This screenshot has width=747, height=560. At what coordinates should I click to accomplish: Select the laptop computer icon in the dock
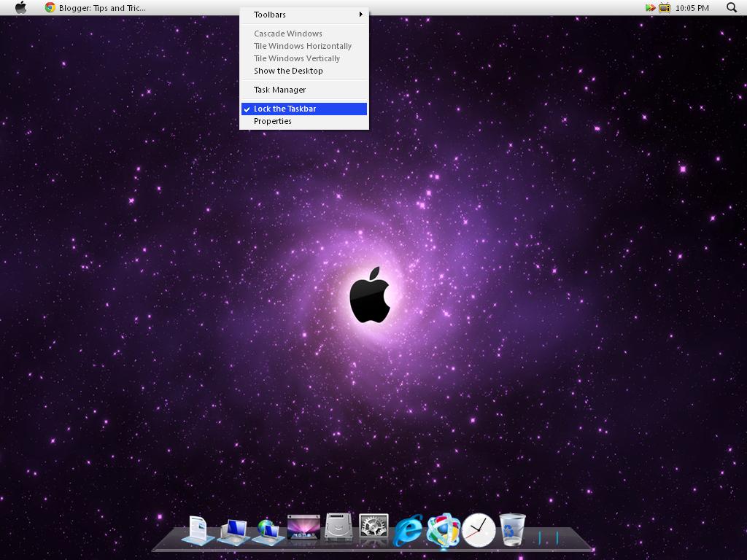tap(233, 529)
